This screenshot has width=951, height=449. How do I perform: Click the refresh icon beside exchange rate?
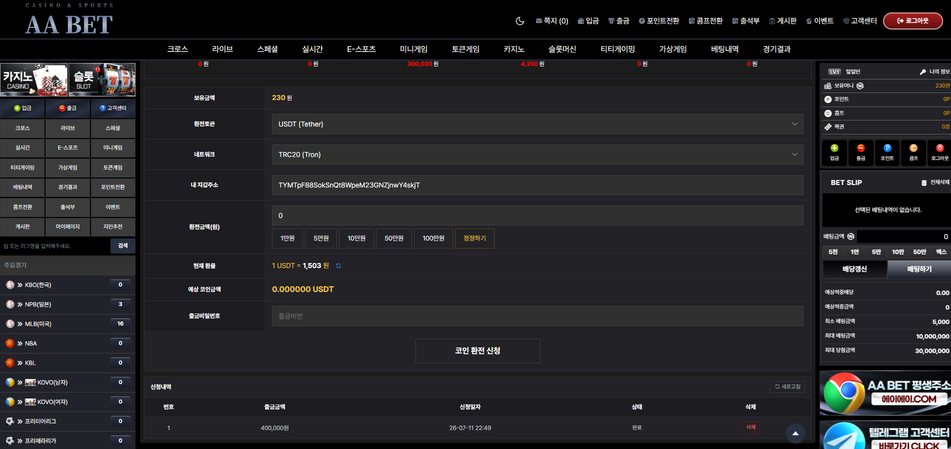coord(338,266)
